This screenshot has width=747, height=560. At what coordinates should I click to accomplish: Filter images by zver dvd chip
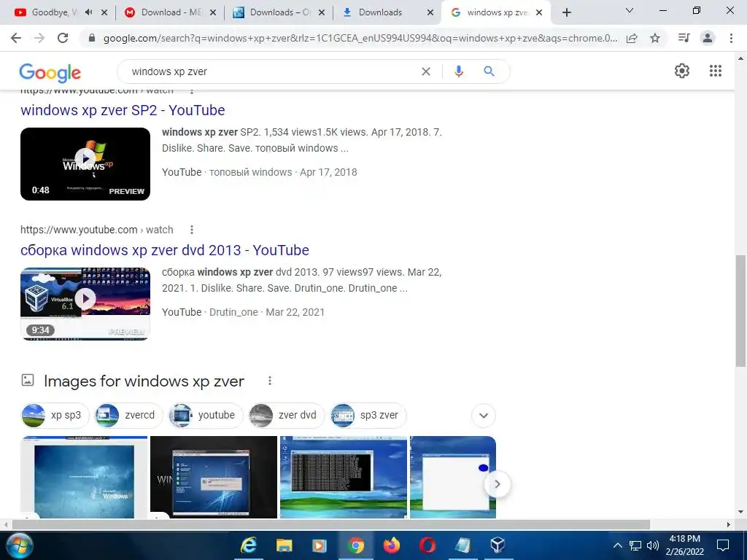[286, 415]
